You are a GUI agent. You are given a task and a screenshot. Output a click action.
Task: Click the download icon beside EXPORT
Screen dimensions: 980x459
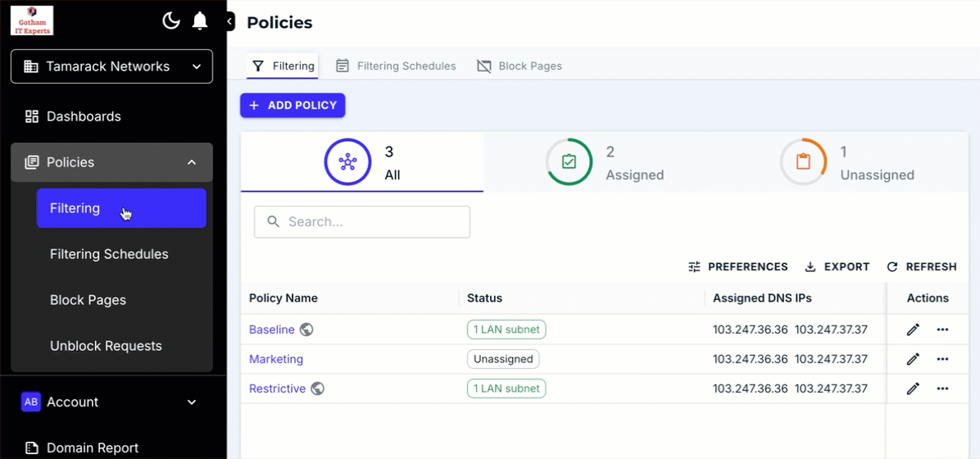click(x=810, y=267)
